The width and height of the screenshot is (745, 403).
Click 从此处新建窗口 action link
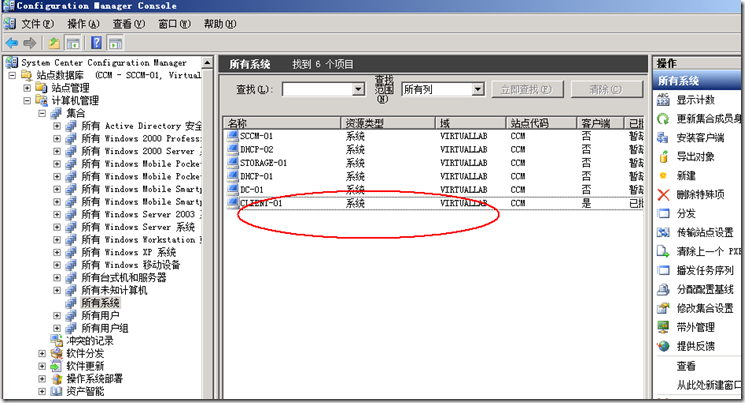[710, 384]
